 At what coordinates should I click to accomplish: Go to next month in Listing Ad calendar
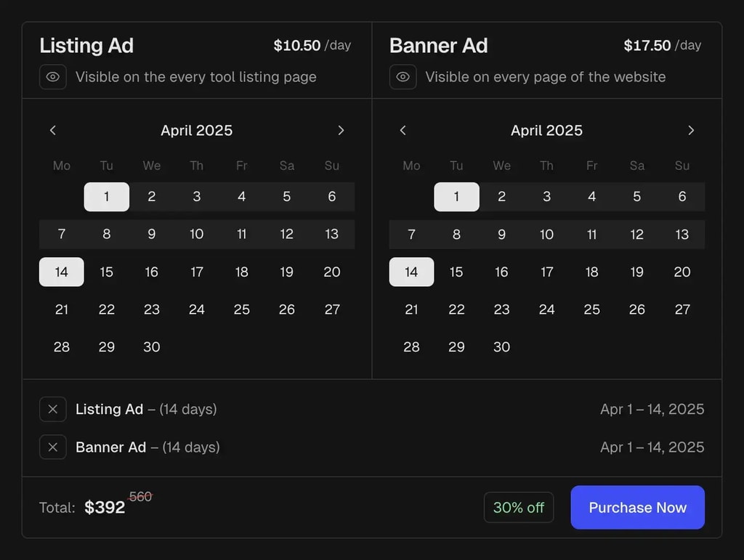tap(341, 130)
